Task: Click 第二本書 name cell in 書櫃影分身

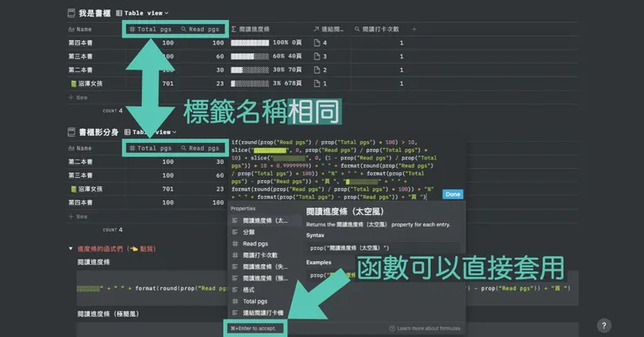Action: click(80, 162)
